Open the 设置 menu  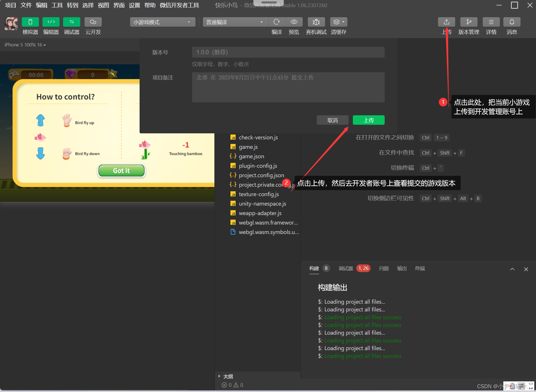[x=134, y=5]
